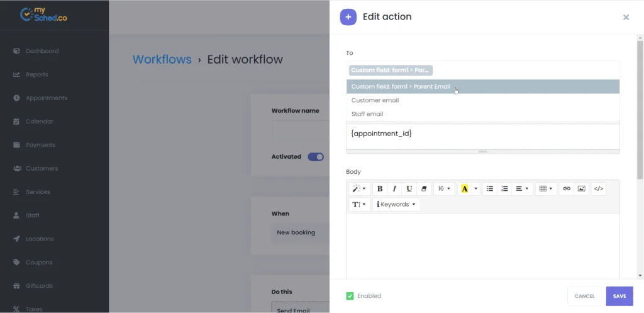The image size is (644, 313).
Task: Open the Keywords dropdown
Action: click(396, 205)
